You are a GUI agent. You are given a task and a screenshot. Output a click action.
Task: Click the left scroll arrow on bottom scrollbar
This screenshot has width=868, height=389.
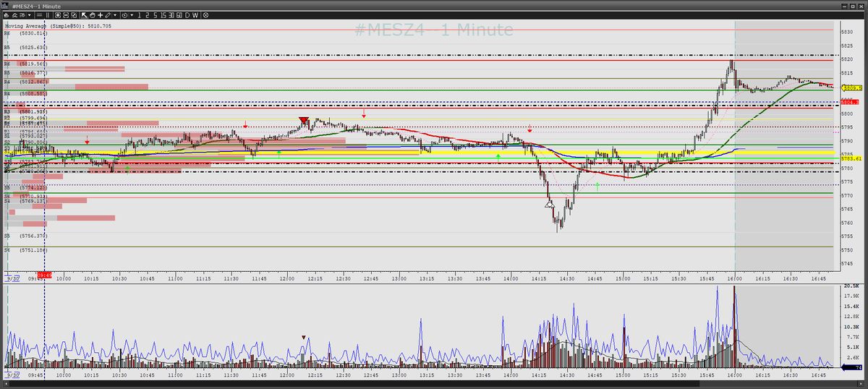(7, 384)
